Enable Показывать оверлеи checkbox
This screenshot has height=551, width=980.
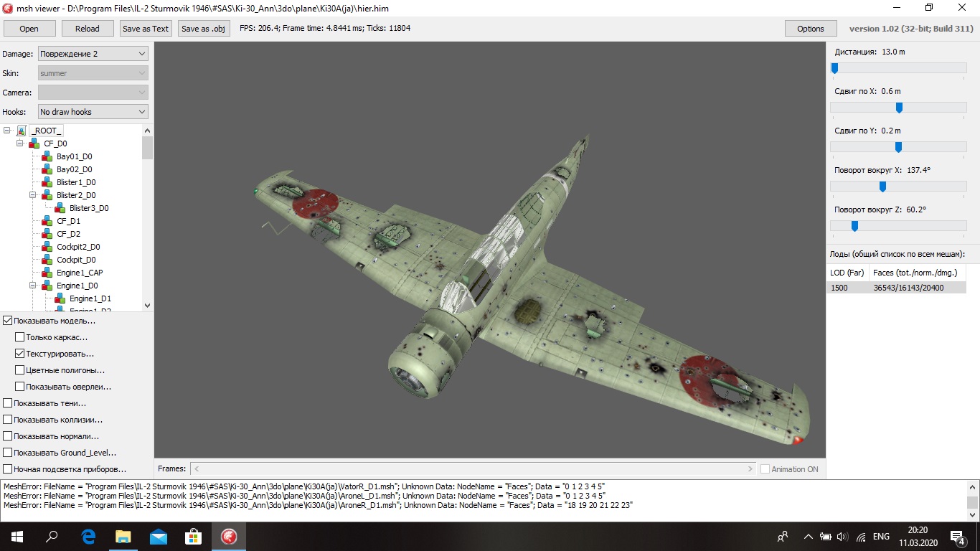click(20, 387)
